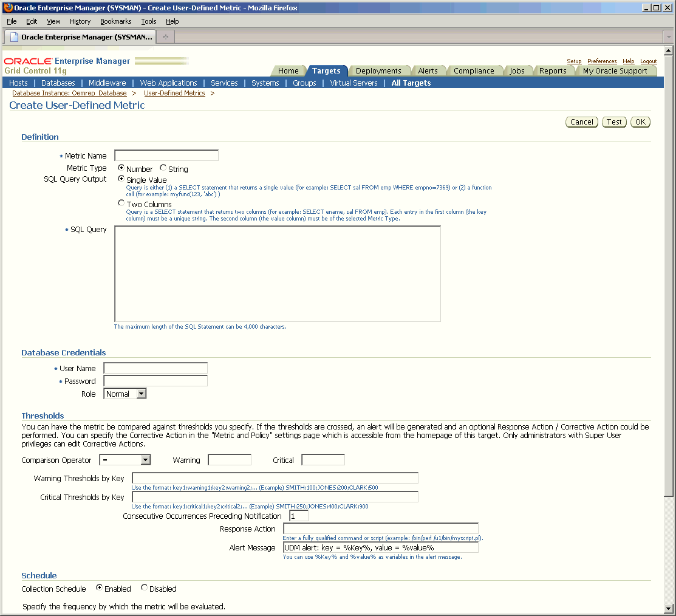Switch to the Compliance tab
The height and width of the screenshot is (616, 676).
pyautogui.click(x=474, y=70)
